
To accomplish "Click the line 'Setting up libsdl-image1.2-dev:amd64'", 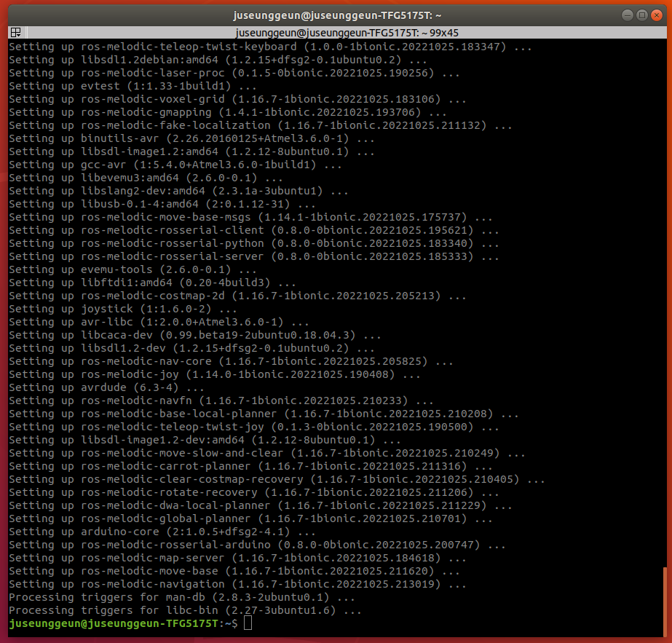I will 205,441.
